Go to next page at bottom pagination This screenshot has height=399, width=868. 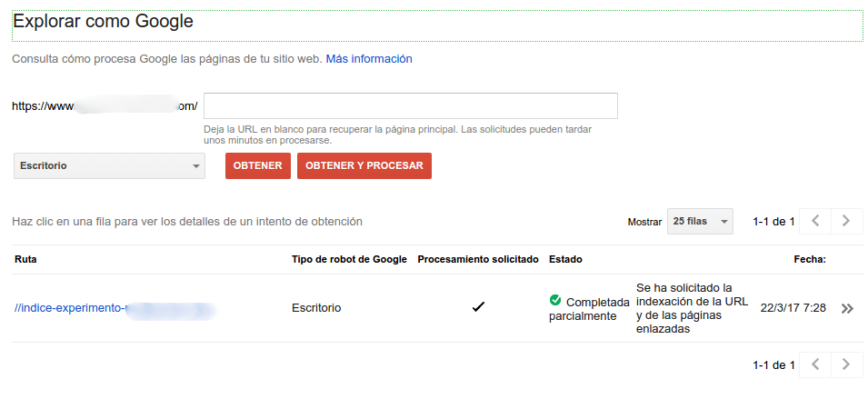point(846,364)
